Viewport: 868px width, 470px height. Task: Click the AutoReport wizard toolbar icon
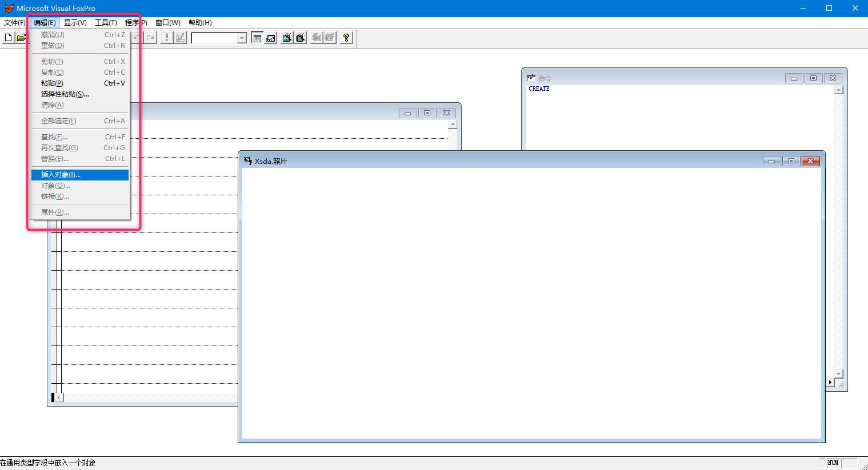click(x=330, y=38)
